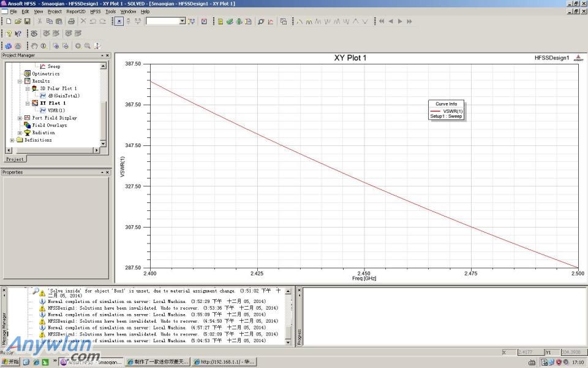Viewport: 588px width, 368px height.
Task: Click the Cut scissors icon
Action: tap(40, 21)
